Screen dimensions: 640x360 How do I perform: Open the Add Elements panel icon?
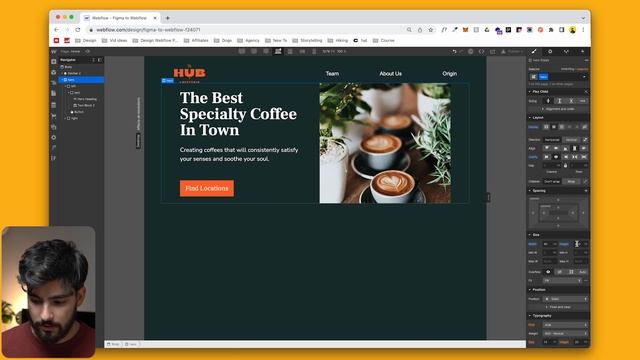tap(53, 61)
